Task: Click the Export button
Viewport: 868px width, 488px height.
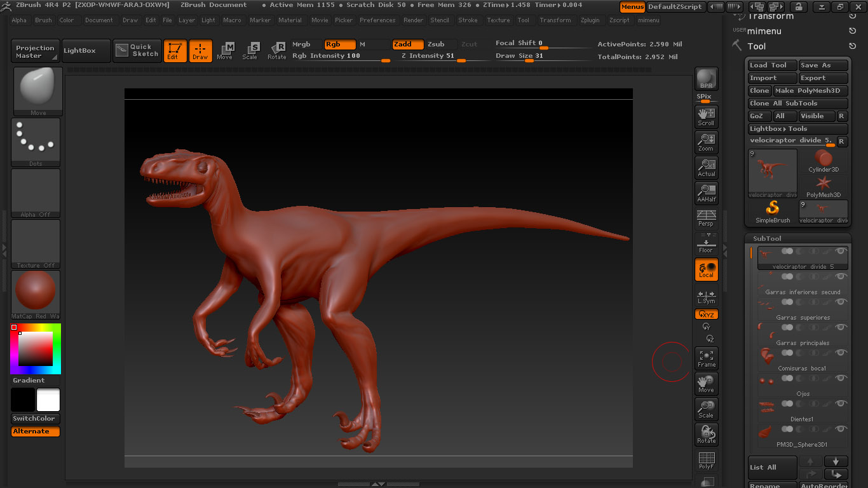Action: click(x=824, y=78)
